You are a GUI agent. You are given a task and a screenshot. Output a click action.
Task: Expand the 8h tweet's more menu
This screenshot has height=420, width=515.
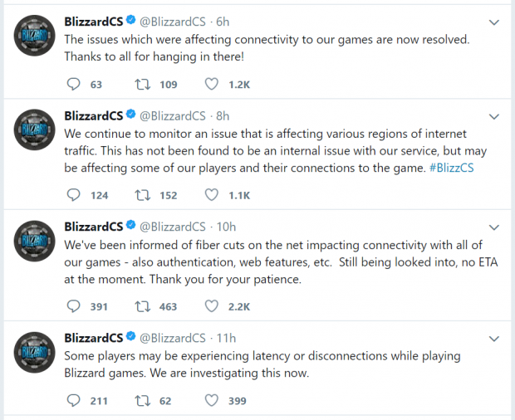[494, 115]
